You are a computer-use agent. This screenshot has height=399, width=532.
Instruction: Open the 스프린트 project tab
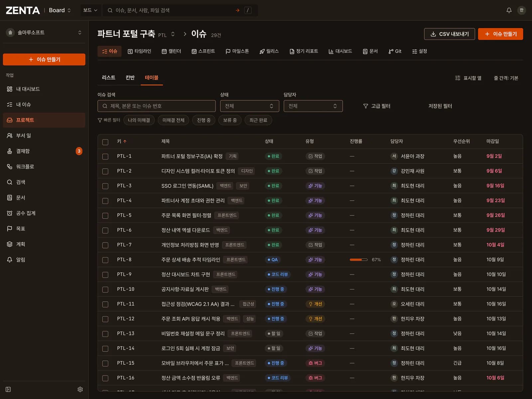203,51
